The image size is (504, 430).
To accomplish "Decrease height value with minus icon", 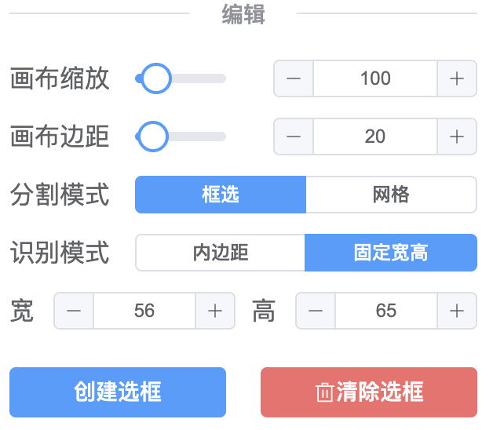I will (x=316, y=311).
